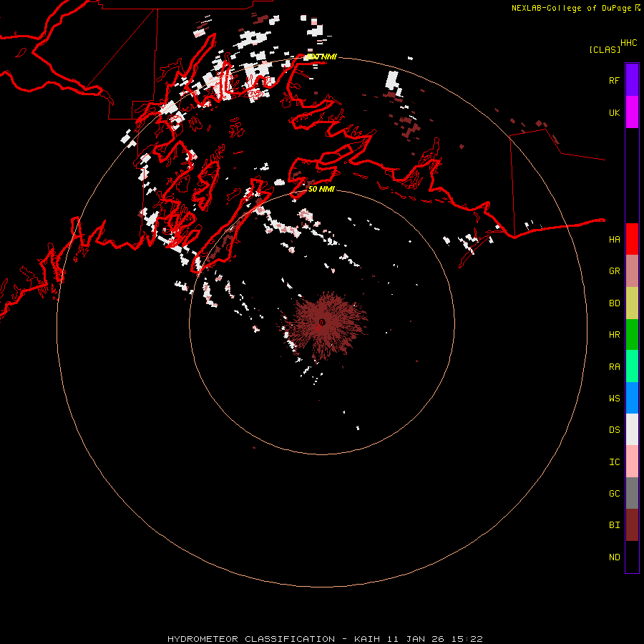
Task: Click the 'GR' legend label
Action: coord(614,271)
